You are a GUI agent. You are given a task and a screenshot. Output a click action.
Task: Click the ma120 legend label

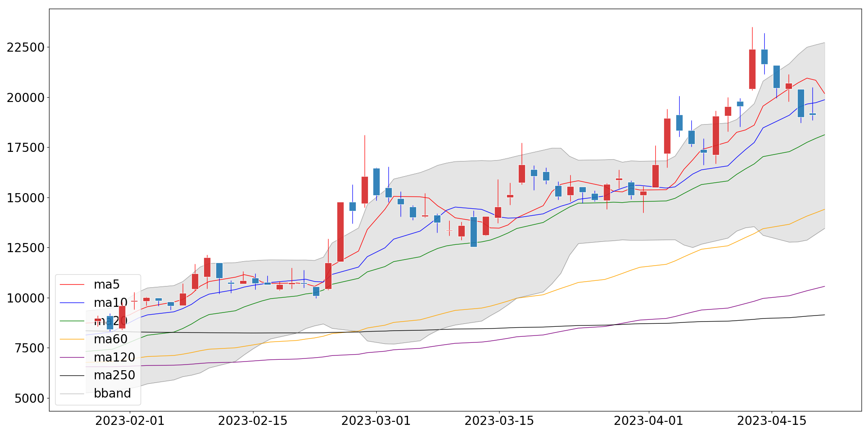point(115,357)
